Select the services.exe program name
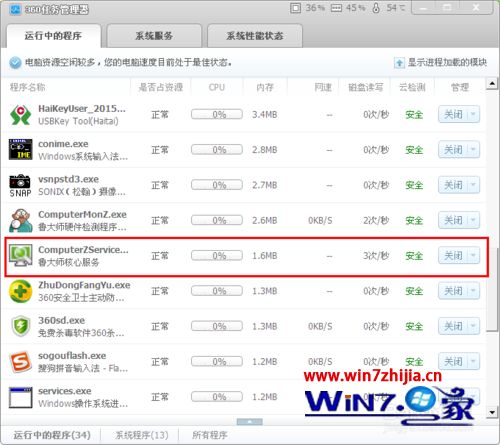This screenshot has height=445, width=500. 65,391
